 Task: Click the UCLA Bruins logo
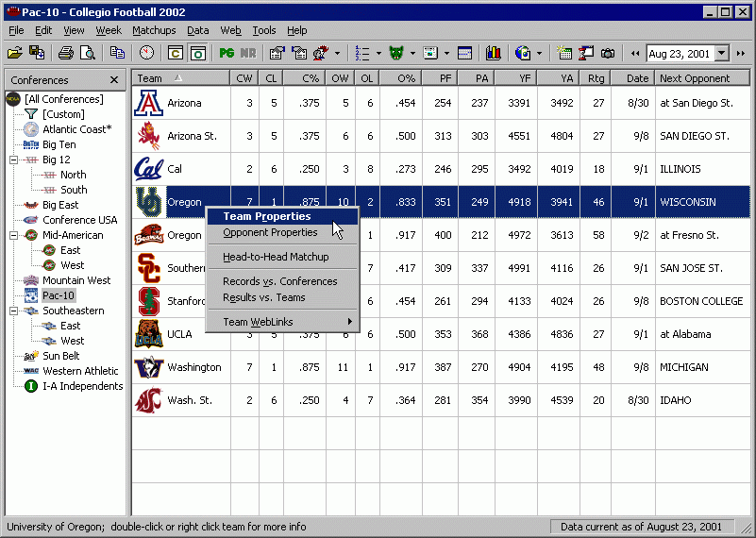[148, 334]
